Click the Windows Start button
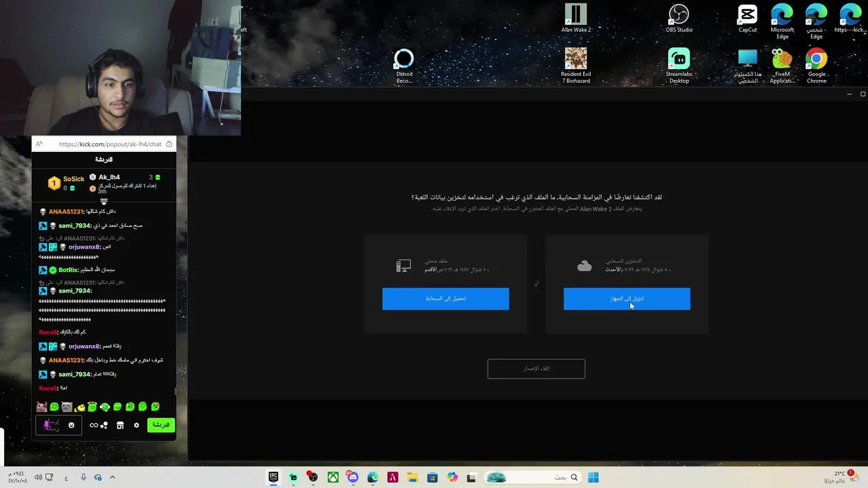The width and height of the screenshot is (868, 488). pyautogui.click(x=593, y=478)
